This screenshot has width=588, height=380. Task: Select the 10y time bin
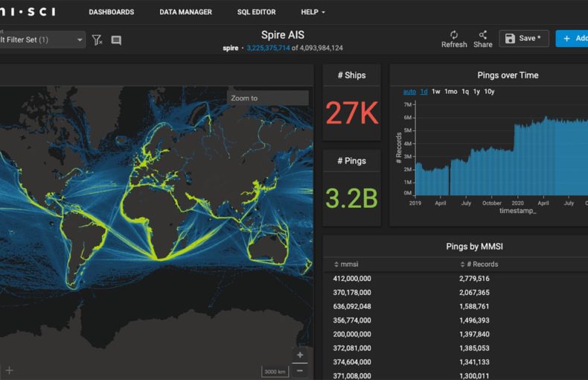[489, 92]
